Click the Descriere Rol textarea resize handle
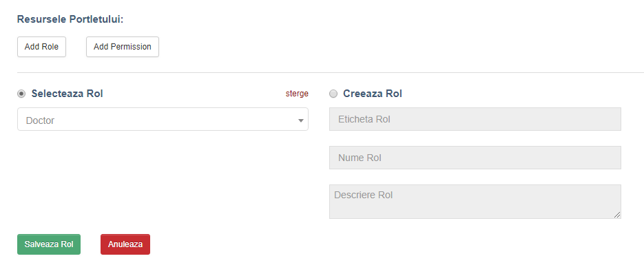 click(617, 215)
